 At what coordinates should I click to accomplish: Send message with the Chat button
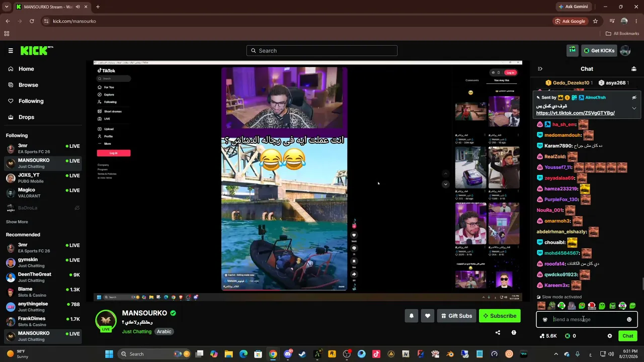[x=628, y=336]
